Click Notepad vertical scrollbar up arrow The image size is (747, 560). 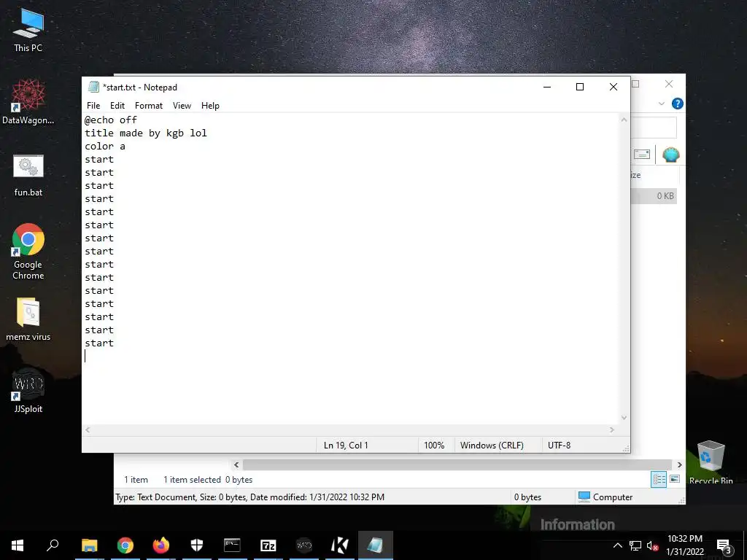(x=624, y=120)
